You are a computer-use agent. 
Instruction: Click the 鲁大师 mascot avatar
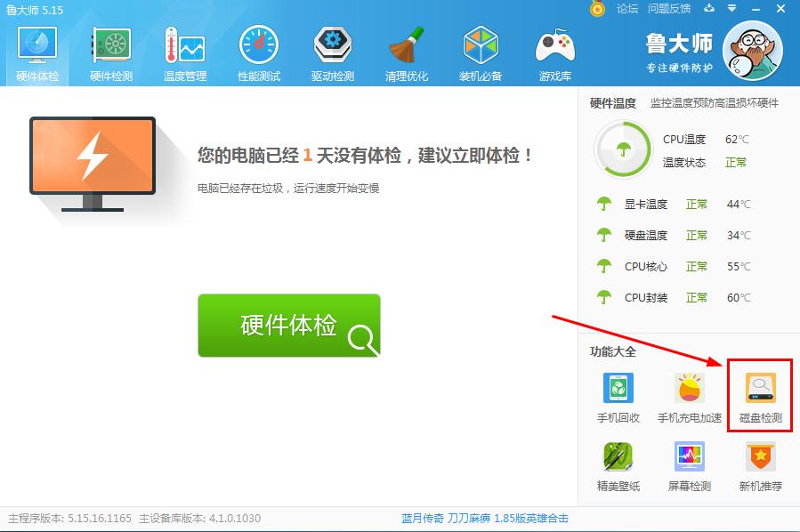click(753, 51)
